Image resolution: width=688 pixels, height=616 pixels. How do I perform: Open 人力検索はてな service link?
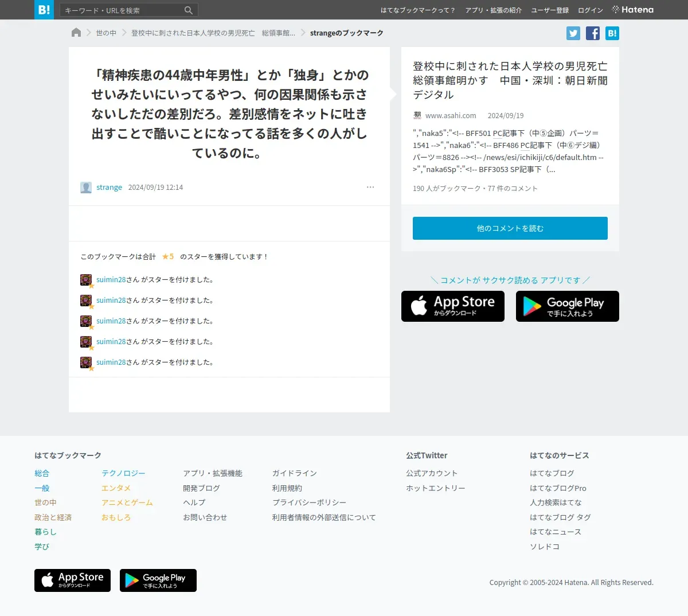(x=556, y=502)
